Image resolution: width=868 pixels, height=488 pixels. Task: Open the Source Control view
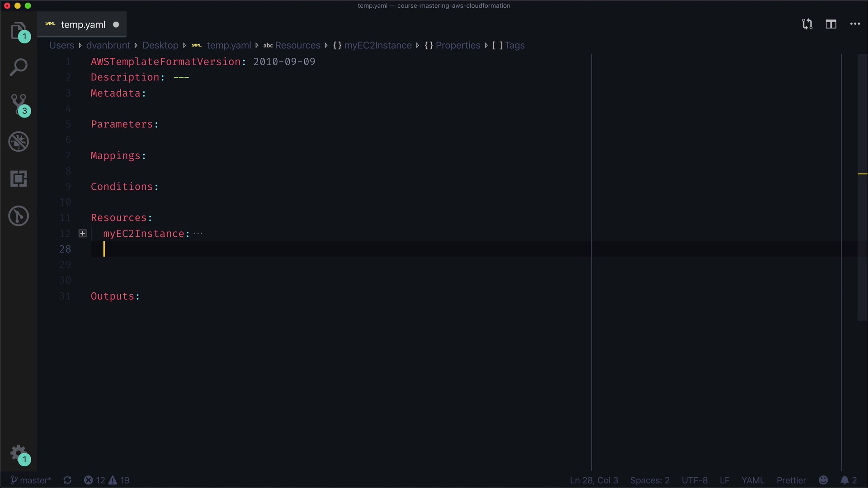[x=19, y=104]
